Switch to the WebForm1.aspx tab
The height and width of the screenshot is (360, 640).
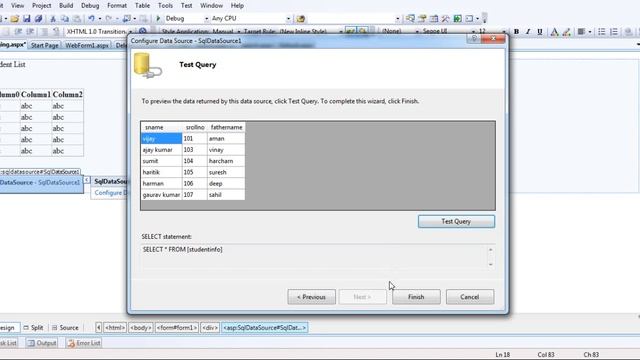(x=87, y=45)
